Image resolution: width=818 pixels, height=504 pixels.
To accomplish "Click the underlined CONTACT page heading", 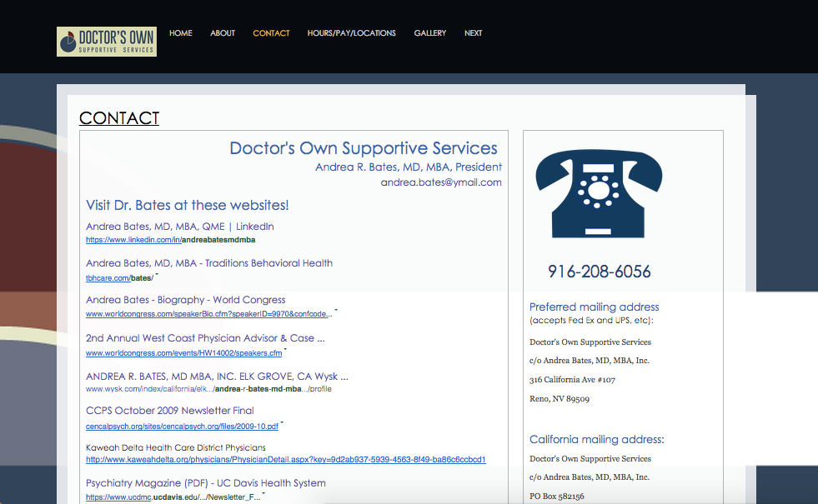I will pos(119,118).
